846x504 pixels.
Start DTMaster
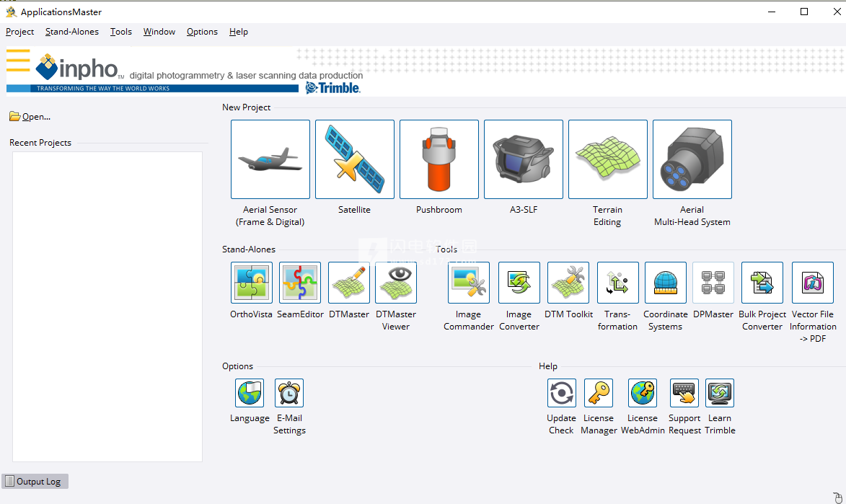pos(349,282)
